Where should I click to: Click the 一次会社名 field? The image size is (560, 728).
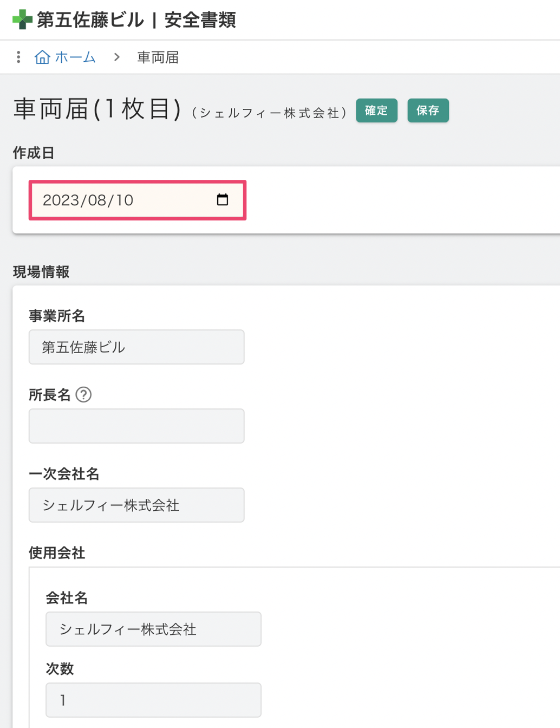pyautogui.click(x=136, y=505)
